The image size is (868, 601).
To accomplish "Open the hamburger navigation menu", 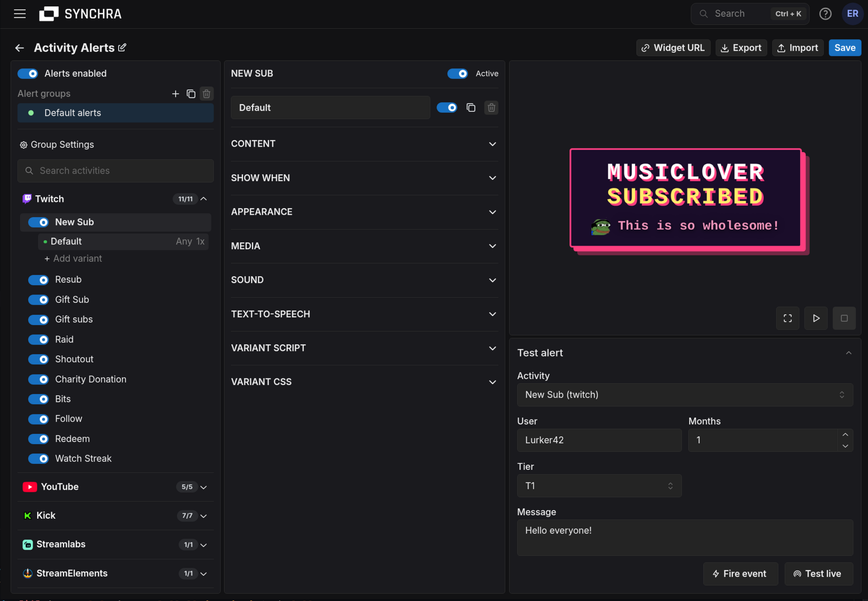I will click(x=20, y=14).
